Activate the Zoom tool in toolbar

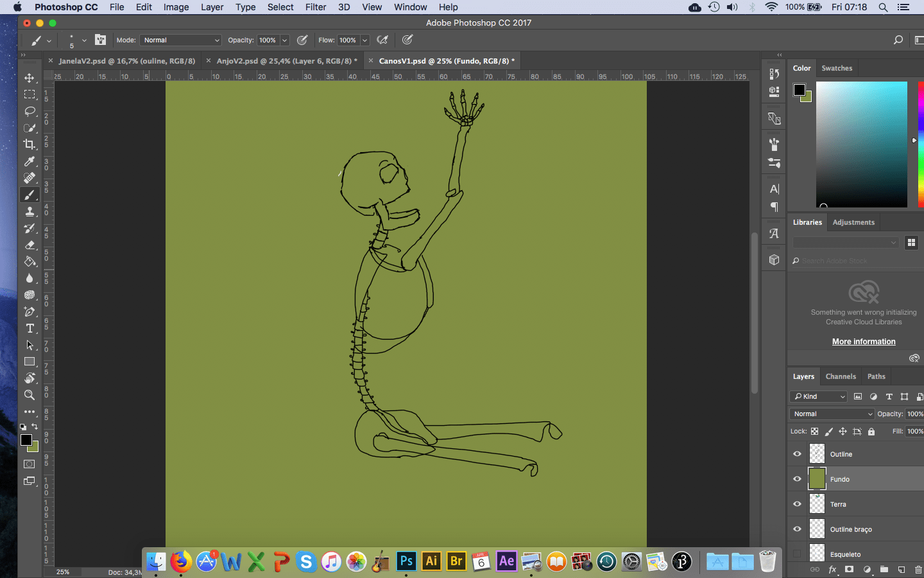[30, 395]
